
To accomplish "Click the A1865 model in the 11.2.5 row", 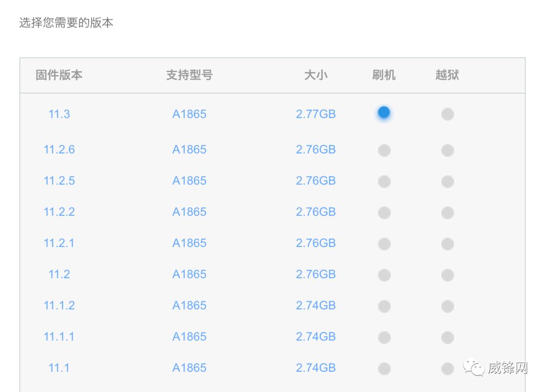I will 190,181.
